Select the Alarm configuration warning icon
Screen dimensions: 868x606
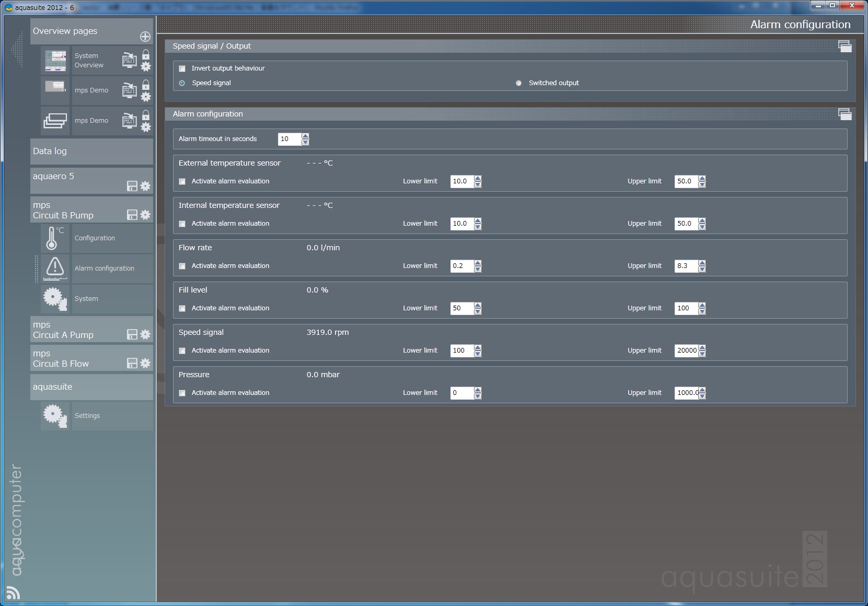coord(55,268)
